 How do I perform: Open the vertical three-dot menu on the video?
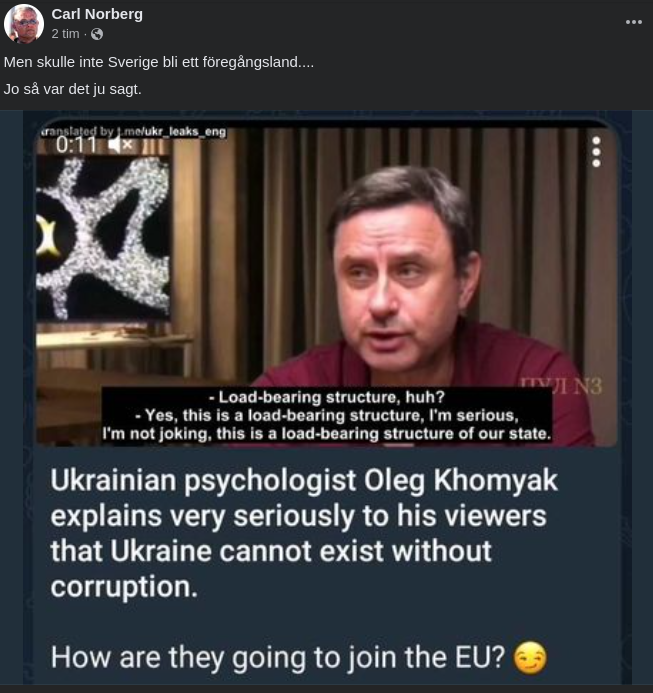pyautogui.click(x=596, y=151)
